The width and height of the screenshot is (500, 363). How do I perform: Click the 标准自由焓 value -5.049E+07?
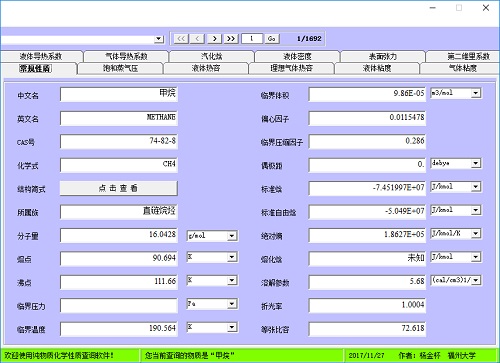(367, 212)
